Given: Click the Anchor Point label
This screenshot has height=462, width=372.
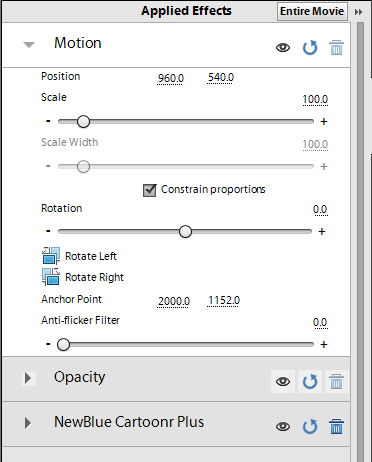Looking at the screenshot, I should click(71, 299).
